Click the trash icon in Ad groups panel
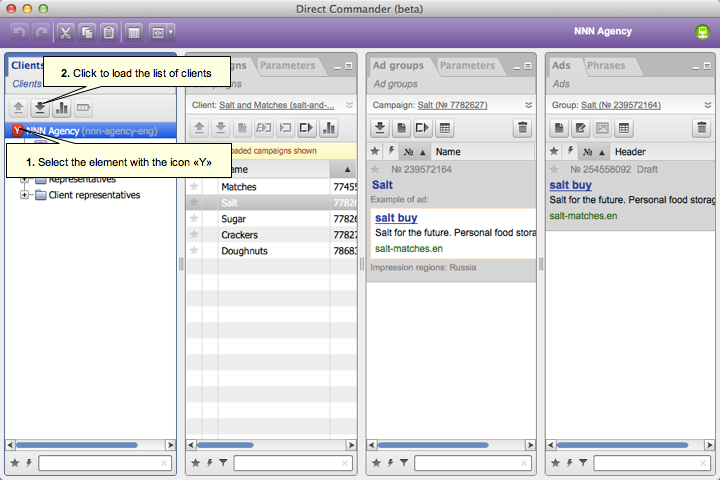 523,128
